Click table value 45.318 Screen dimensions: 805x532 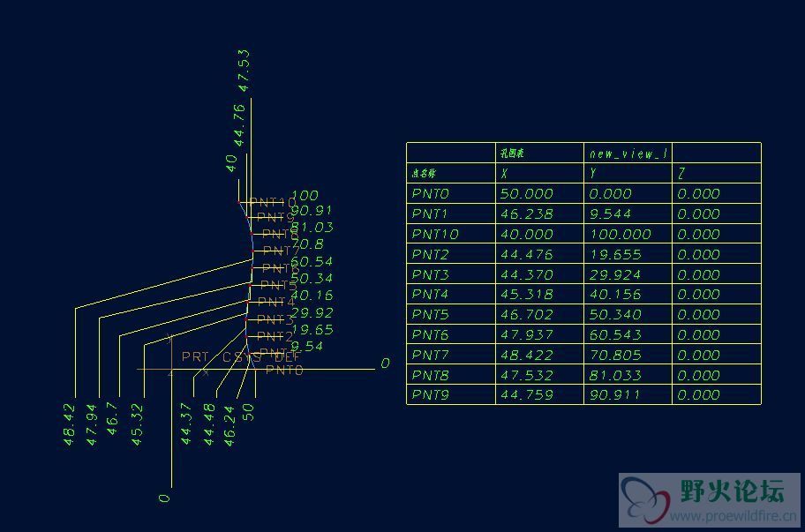526,295
